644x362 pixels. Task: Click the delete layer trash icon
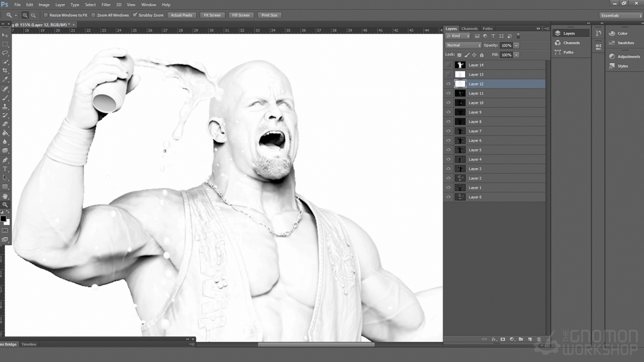point(539,339)
